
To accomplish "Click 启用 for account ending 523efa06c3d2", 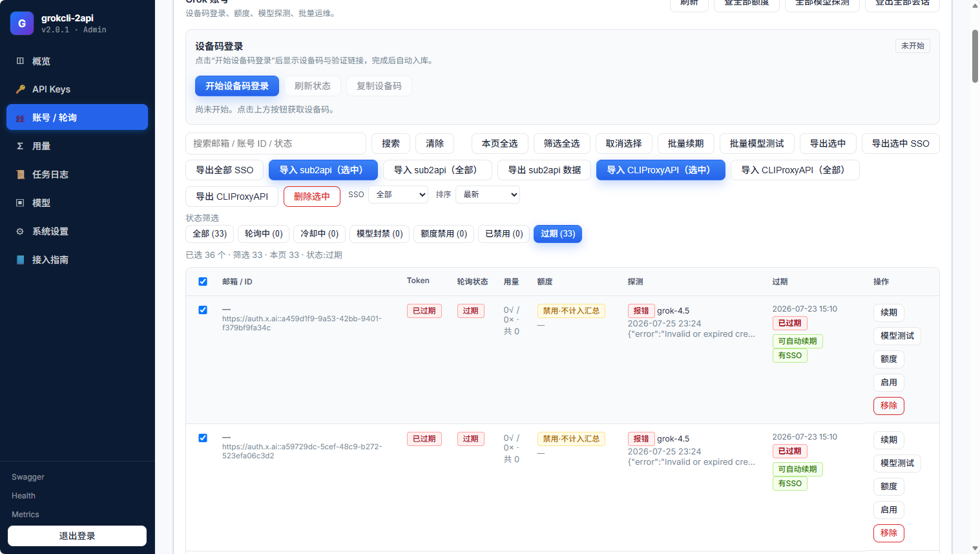I will [x=889, y=509].
